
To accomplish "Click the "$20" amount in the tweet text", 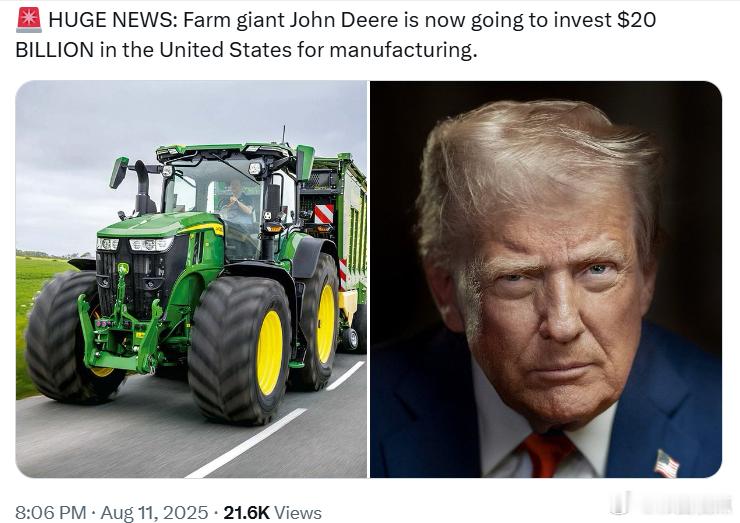I will pos(637,20).
